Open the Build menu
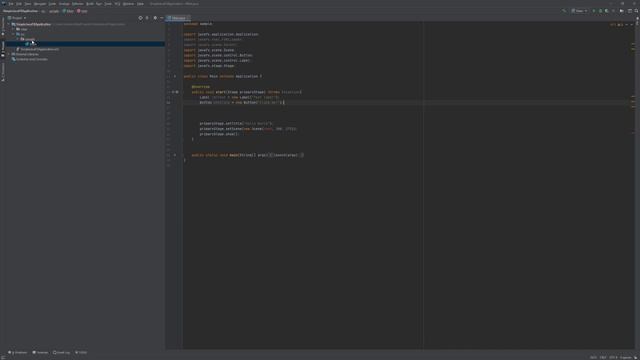Image resolution: width=640 pixels, height=360 pixels. point(90,4)
